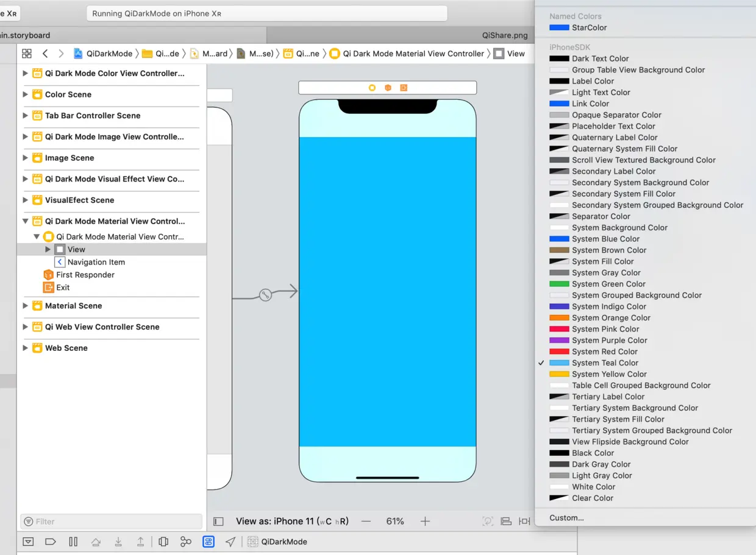Screen dimensions: 756x555
Task: Click the Update Frames icon
Action: point(488,521)
